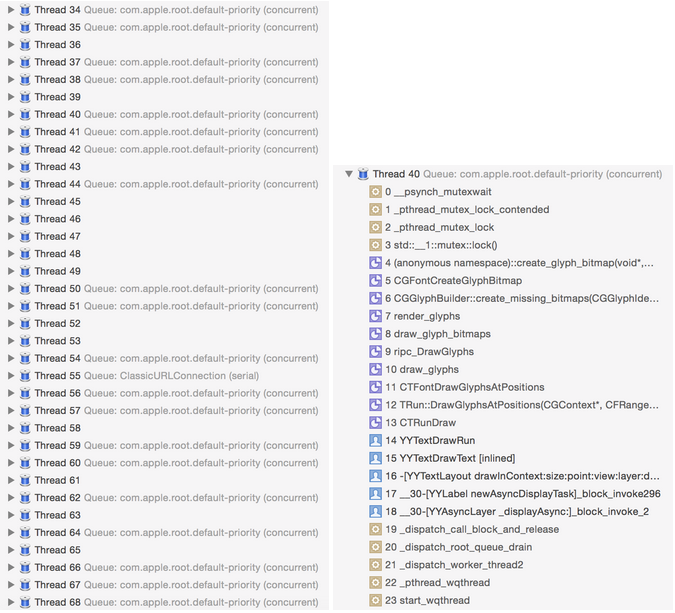This screenshot has width=675, height=613.
Task: Click the spool icon of Thread 60
Action: pos(25,463)
